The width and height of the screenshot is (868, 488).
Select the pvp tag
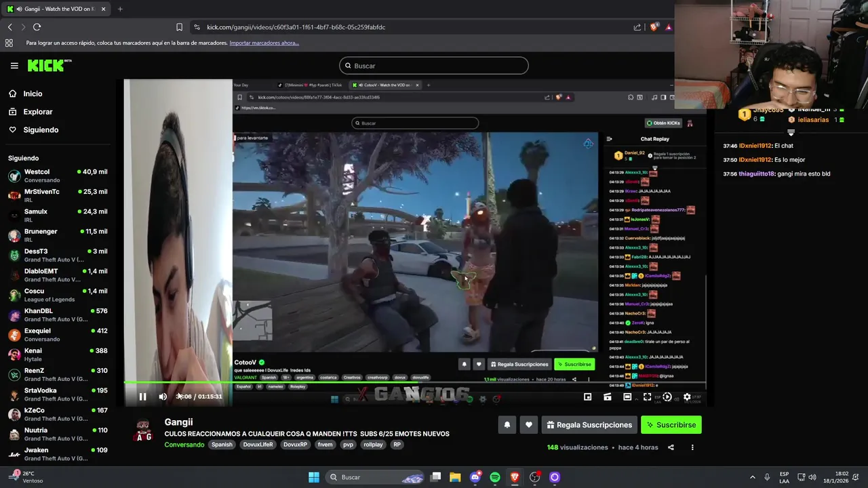pos(349,445)
